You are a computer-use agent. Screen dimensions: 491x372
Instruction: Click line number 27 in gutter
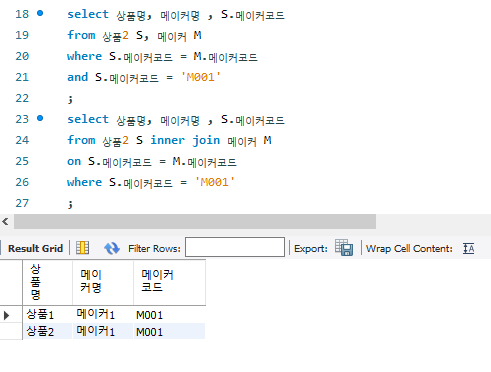pos(22,203)
